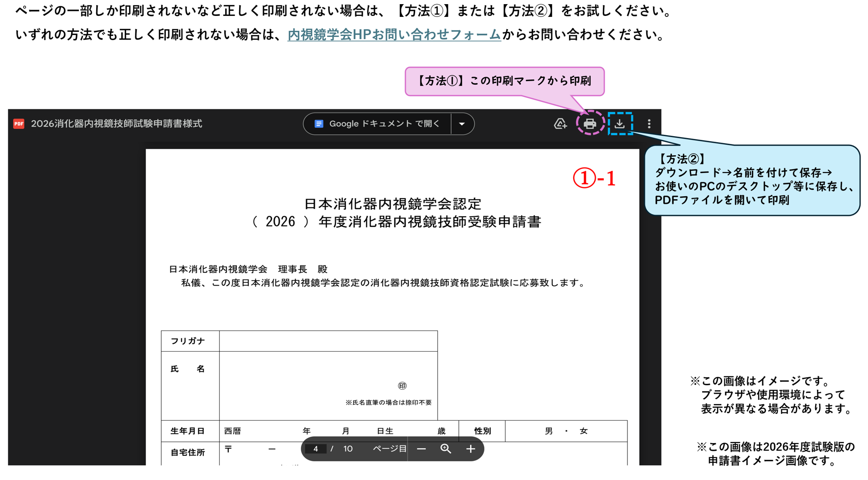868x480 pixels.
Task: Click the empty フリガナ field
Action: coord(328,341)
